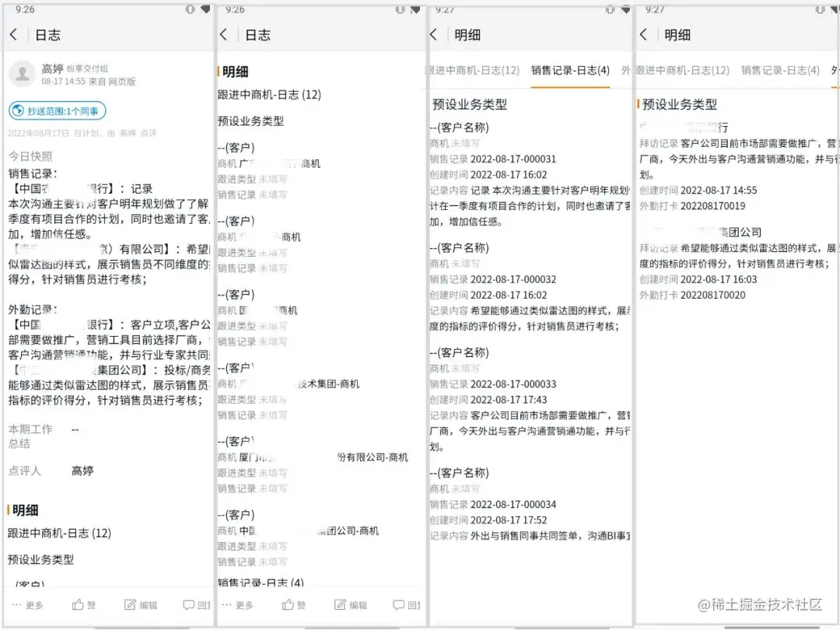The height and width of the screenshot is (630, 840).
Task: Tap 创建时间 2022-08-17 16:03 in fourth screen
Action: [698, 280]
